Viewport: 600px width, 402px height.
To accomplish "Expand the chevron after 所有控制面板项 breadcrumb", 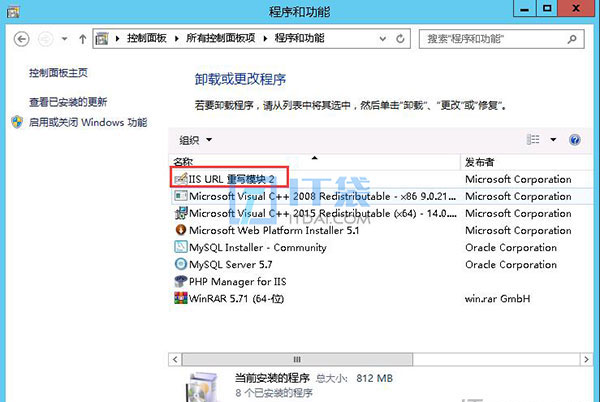I will [x=265, y=39].
